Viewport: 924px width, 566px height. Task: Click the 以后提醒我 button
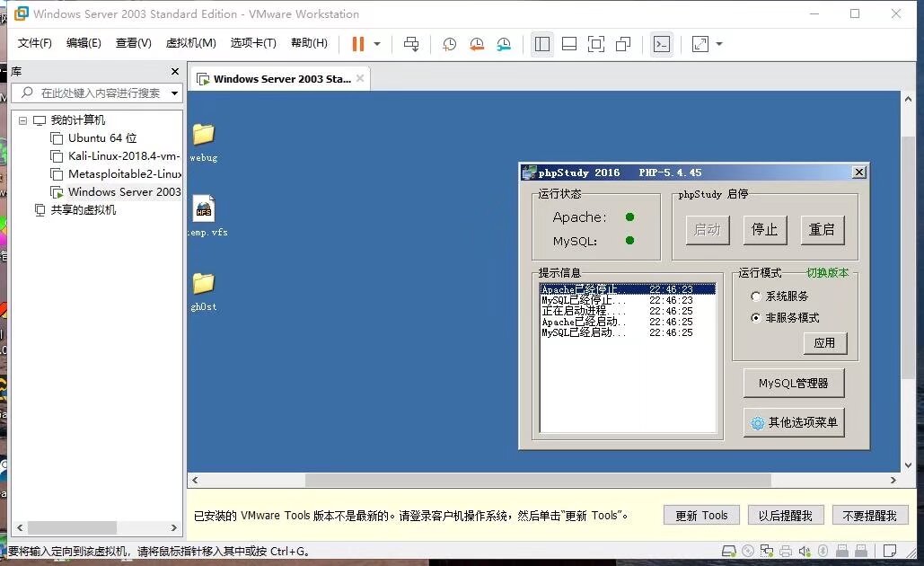click(x=786, y=516)
